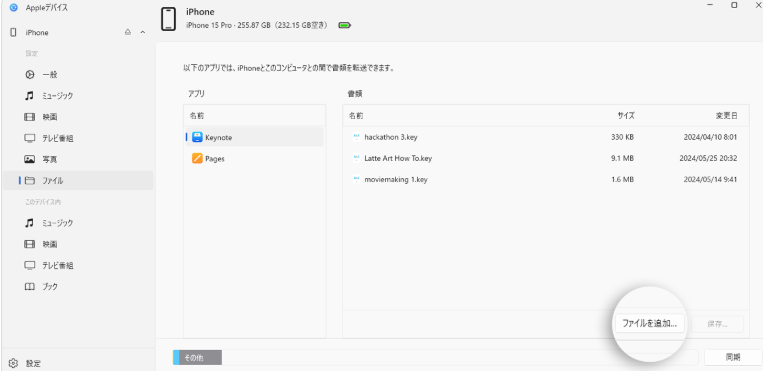Image resolution: width=763 pixels, height=371 pixels.
Task: Open 設定 at the sidebar bottom
Action: point(25,363)
